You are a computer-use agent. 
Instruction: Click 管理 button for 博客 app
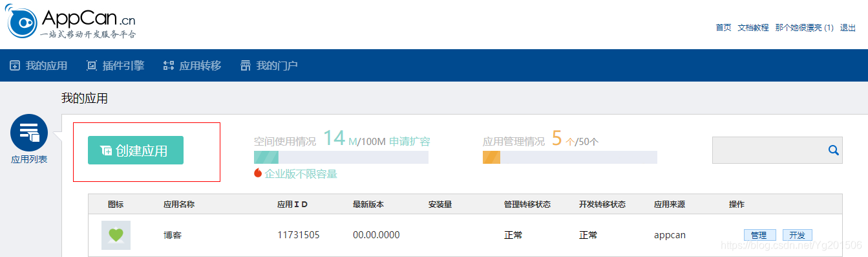759,235
